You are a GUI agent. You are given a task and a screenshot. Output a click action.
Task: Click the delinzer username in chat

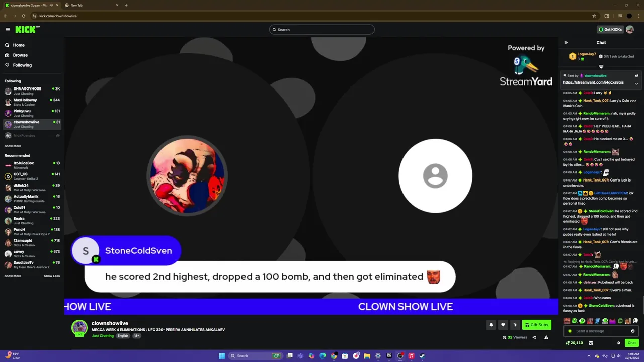pyautogui.click(x=590, y=282)
